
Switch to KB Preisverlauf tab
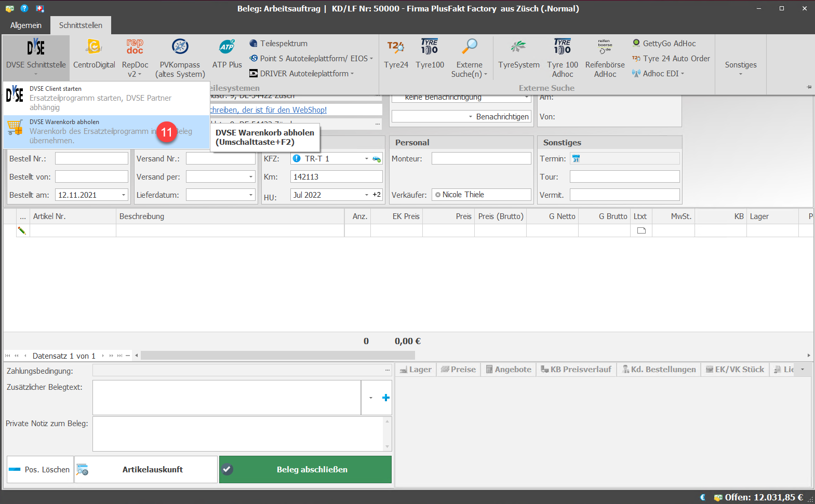[576, 370]
